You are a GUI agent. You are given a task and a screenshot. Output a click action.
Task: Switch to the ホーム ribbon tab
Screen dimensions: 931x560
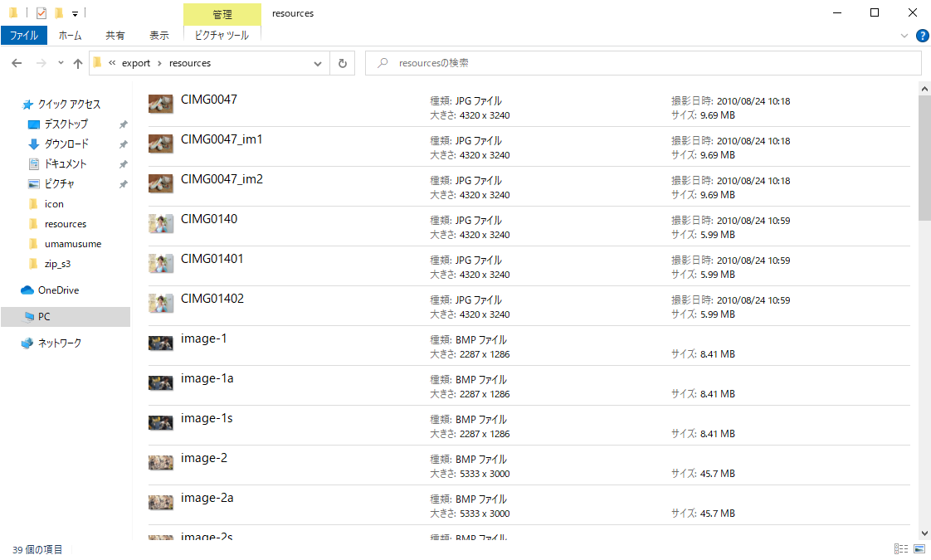(70, 36)
